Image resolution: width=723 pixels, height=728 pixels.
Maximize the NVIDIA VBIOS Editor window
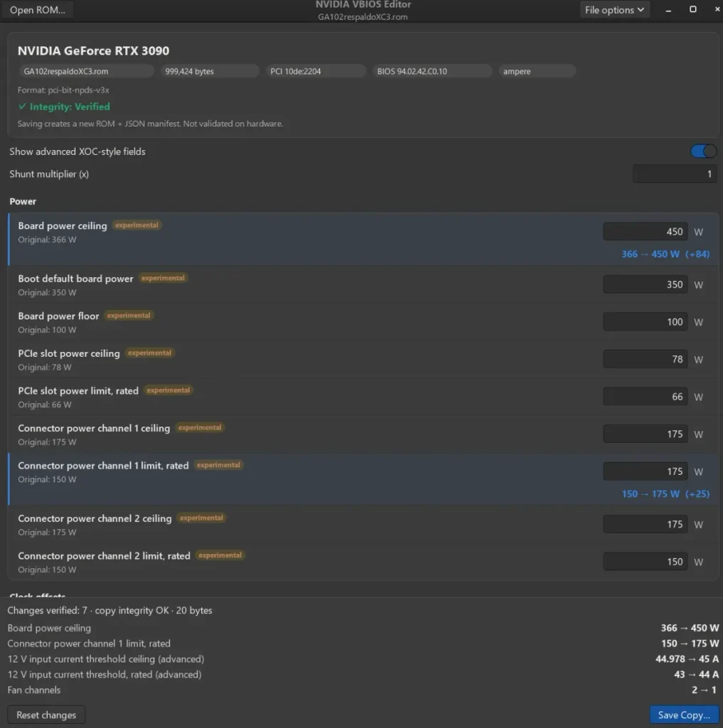coord(693,9)
